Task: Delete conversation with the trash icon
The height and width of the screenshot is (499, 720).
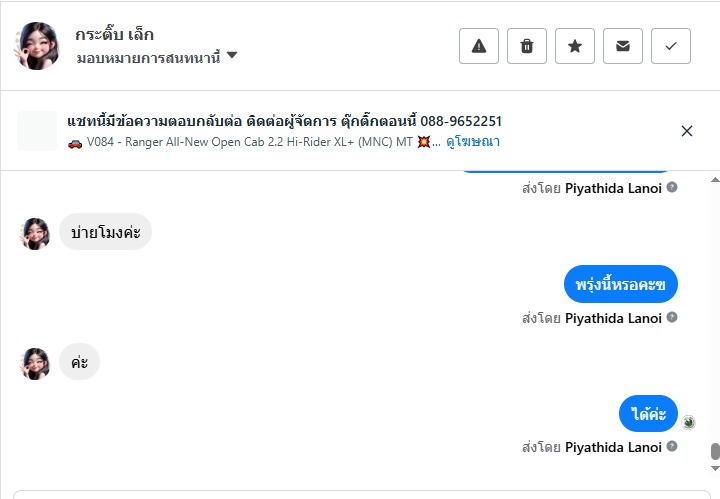Action: click(x=527, y=46)
